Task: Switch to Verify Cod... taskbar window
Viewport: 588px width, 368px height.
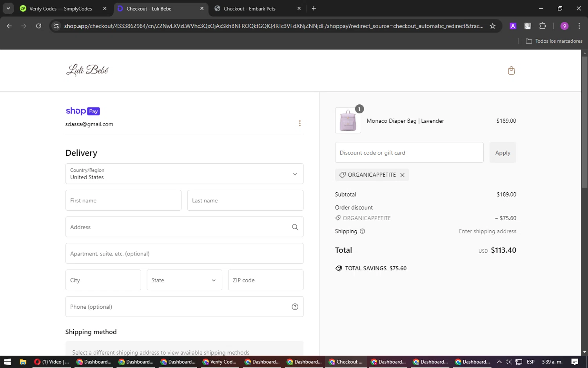Action: [x=220, y=362]
